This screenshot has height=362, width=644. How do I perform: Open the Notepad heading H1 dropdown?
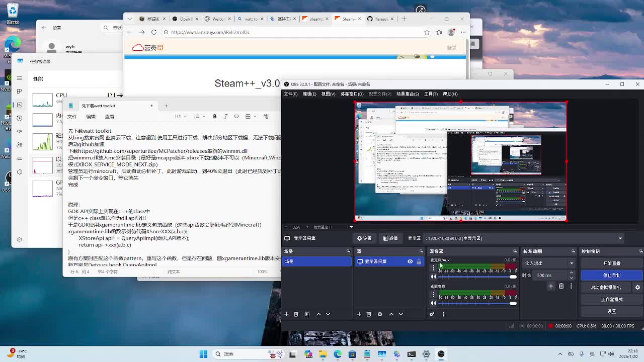coord(181,116)
